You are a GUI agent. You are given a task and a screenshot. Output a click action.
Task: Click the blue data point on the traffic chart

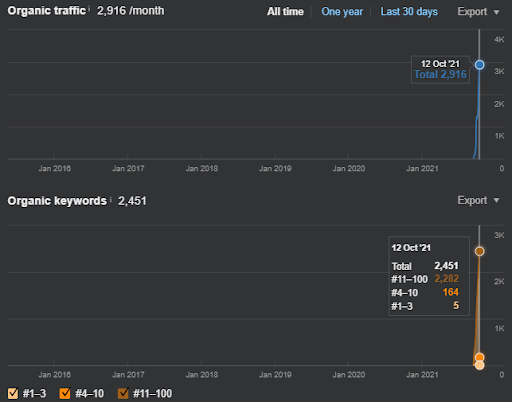[x=479, y=65]
